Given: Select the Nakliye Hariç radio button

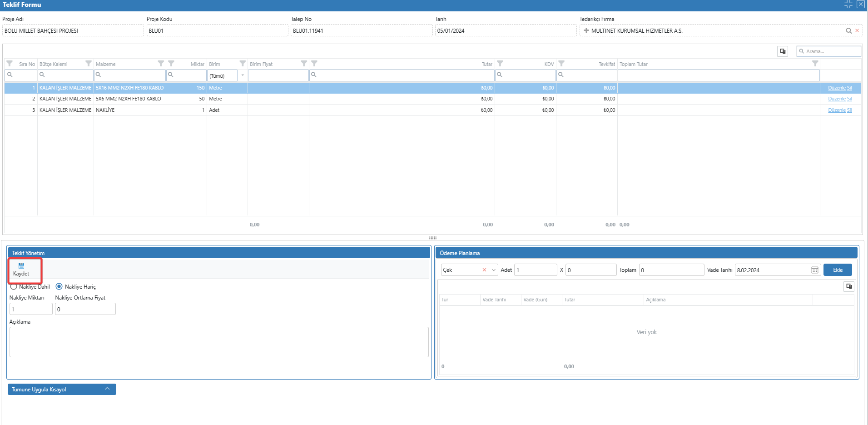Looking at the screenshot, I should tap(59, 287).
